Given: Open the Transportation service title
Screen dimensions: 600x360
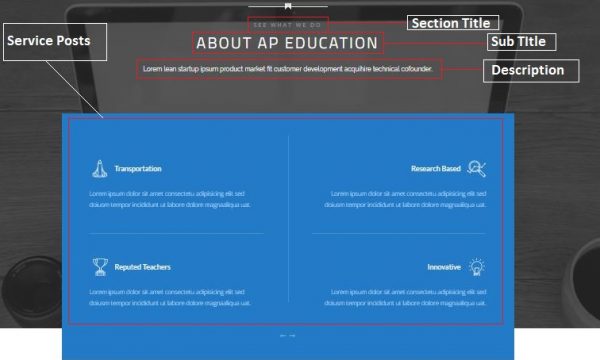Looking at the screenshot, I should [138, 169].
